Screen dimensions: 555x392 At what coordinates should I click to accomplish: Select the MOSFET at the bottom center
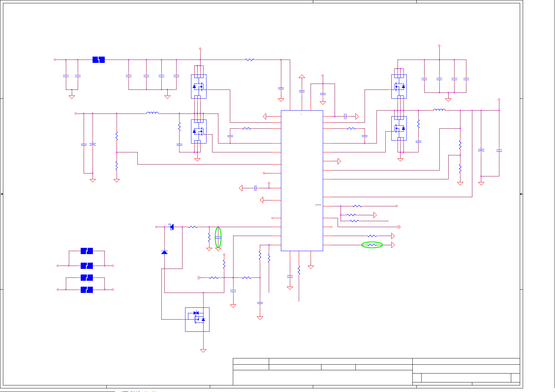[x=197, y=319]
